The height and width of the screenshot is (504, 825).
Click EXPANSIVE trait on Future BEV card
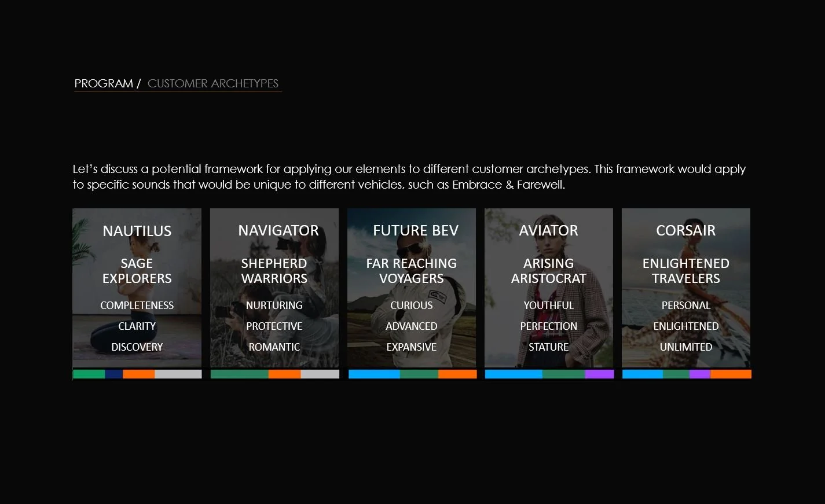pyautogui.click(x=412, y=347)
